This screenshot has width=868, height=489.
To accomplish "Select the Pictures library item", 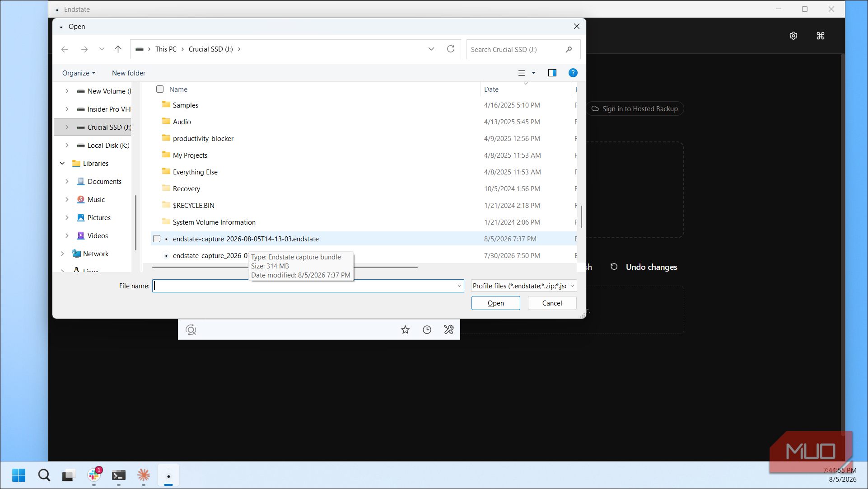I will (x=99, y=218).
